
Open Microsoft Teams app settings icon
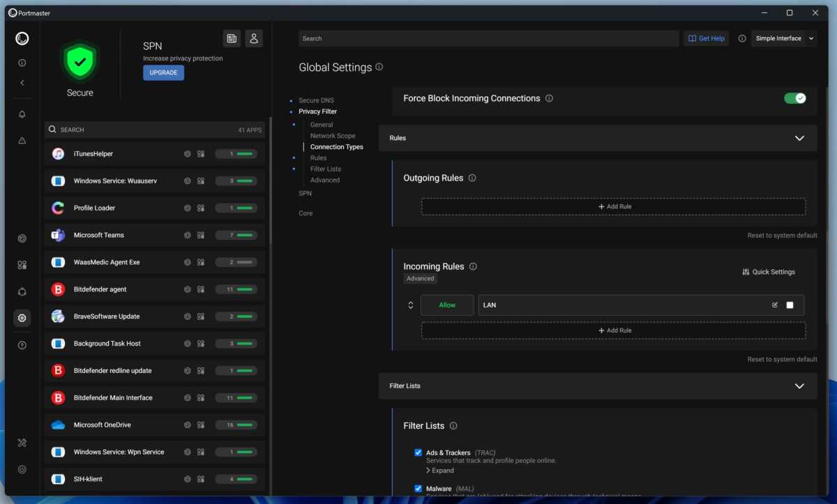tap(201, 235)
